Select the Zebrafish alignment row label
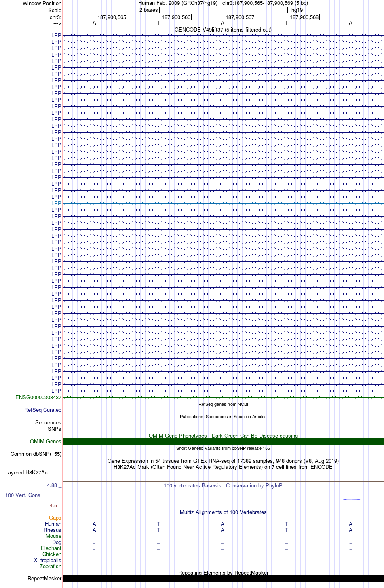This screenshot has height=588, width=384. pos(51,566)
